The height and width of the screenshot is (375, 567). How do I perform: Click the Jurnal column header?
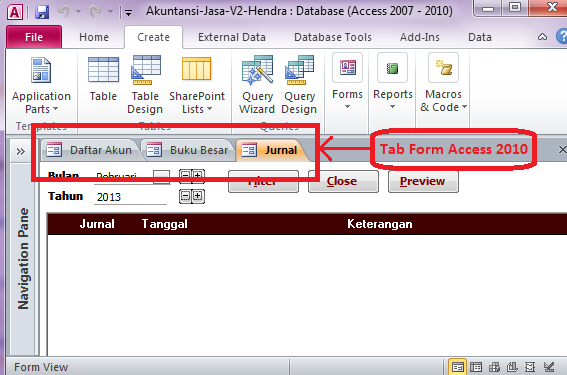97,224
